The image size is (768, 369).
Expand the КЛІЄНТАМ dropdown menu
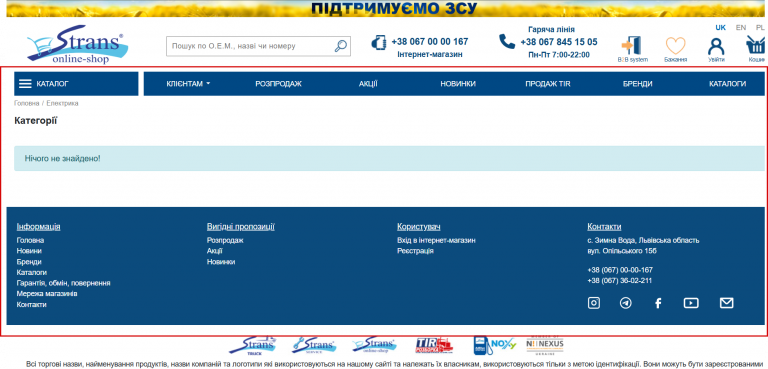pyautogui.click(x=189, y=84)
